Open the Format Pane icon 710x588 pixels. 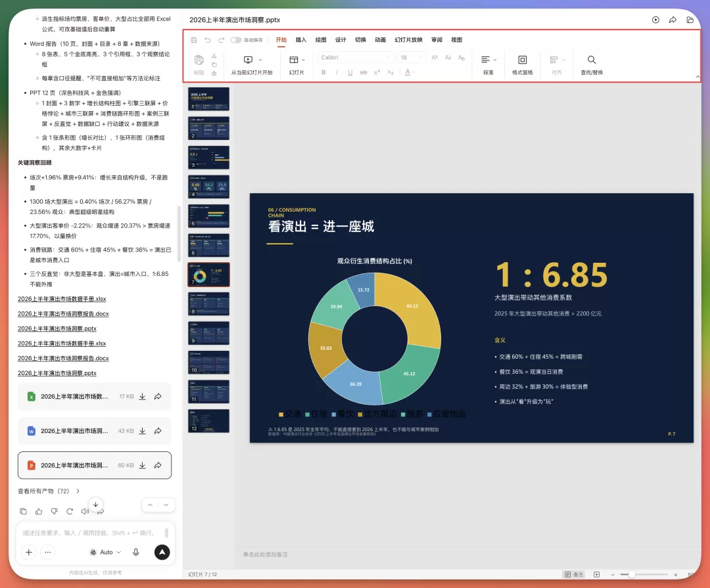(522, 60)
